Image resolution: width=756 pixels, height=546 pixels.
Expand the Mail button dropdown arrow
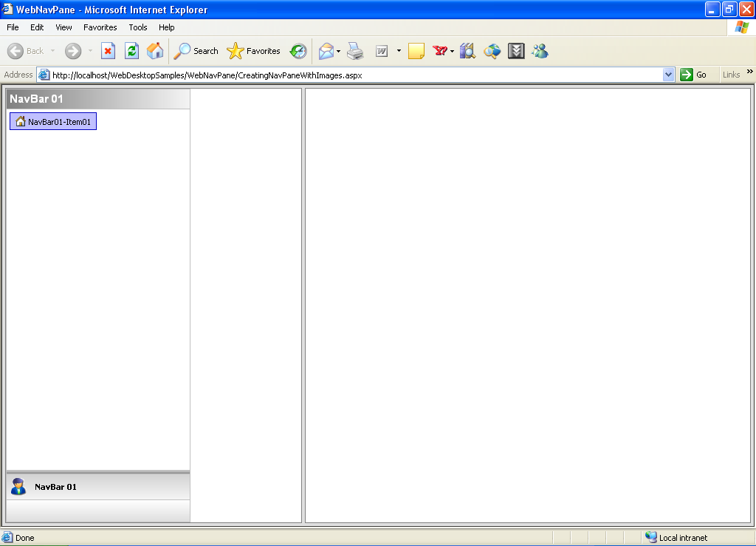coord(338,51)
